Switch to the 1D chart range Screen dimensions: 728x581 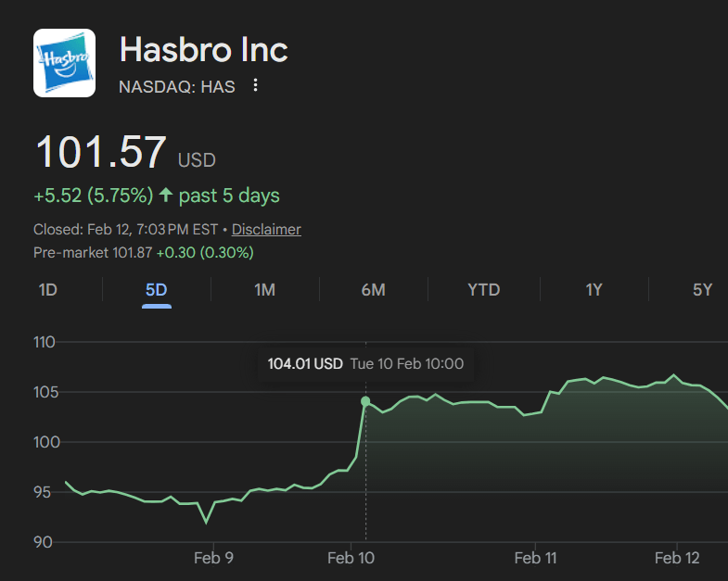(x=47, y=290)
